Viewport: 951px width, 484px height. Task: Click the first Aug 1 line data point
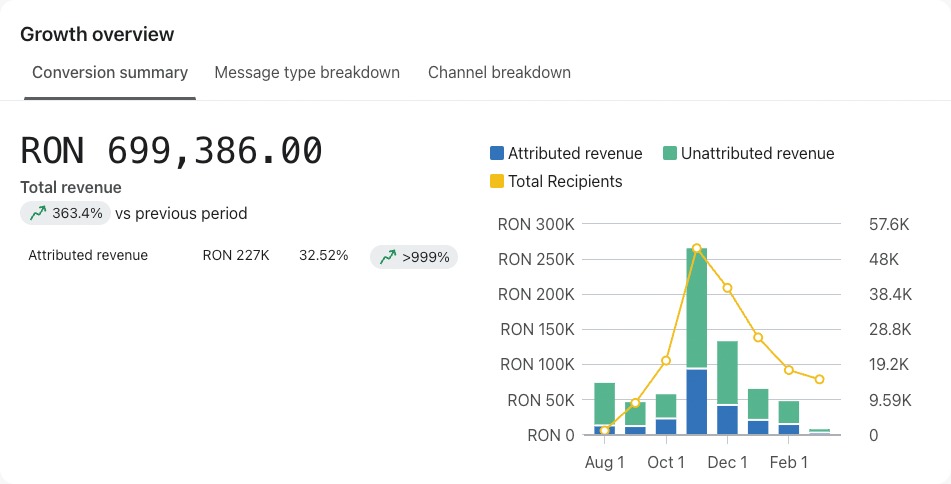pyautogui.click(x=604, y=431)
